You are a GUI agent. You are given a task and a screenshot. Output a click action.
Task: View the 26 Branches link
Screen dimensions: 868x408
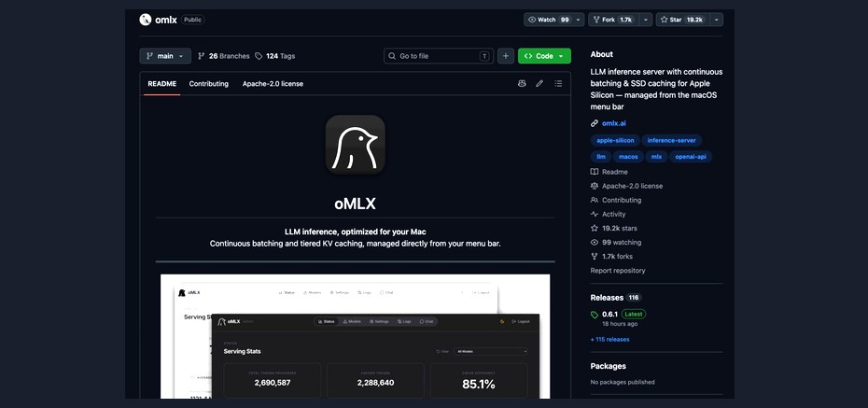[x=224, y=56]
